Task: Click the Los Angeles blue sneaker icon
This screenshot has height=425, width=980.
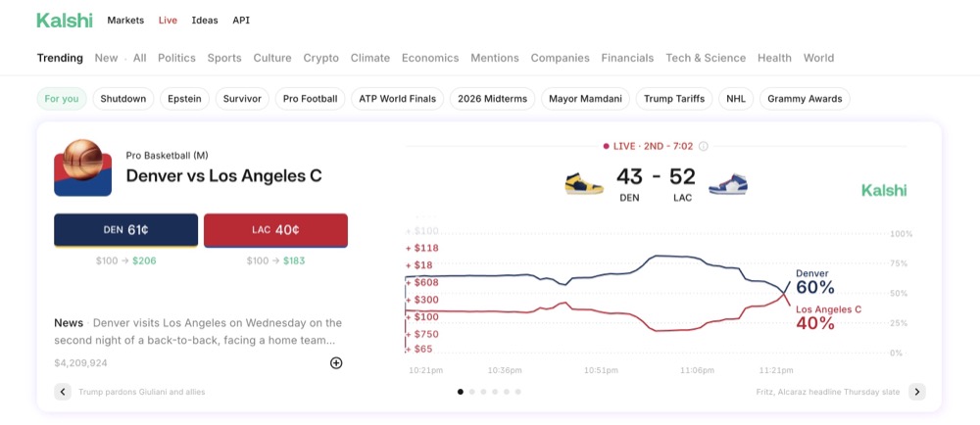Action: point(728,183)
